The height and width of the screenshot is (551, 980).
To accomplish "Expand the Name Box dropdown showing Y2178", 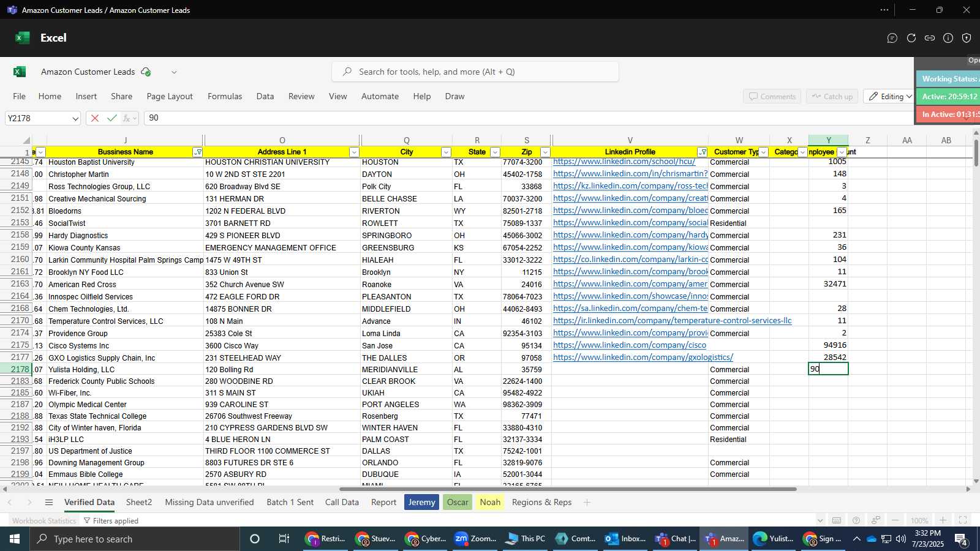I will [x=75, y=118].
